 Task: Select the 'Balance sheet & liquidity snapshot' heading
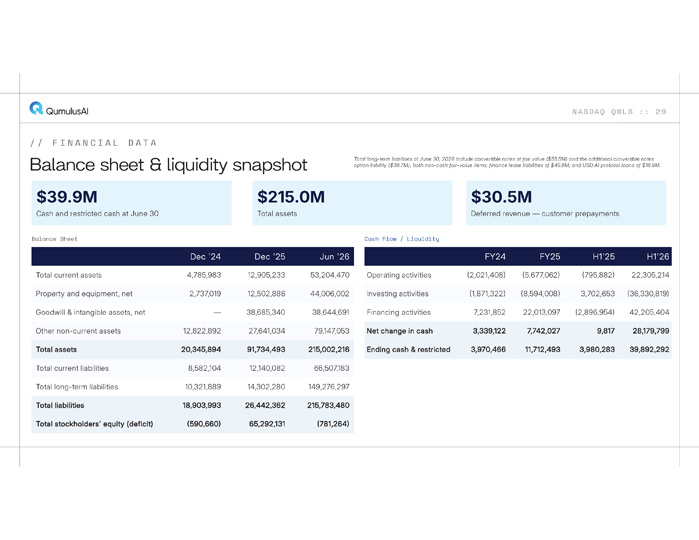pyautogui.click(x=169, y=165)
